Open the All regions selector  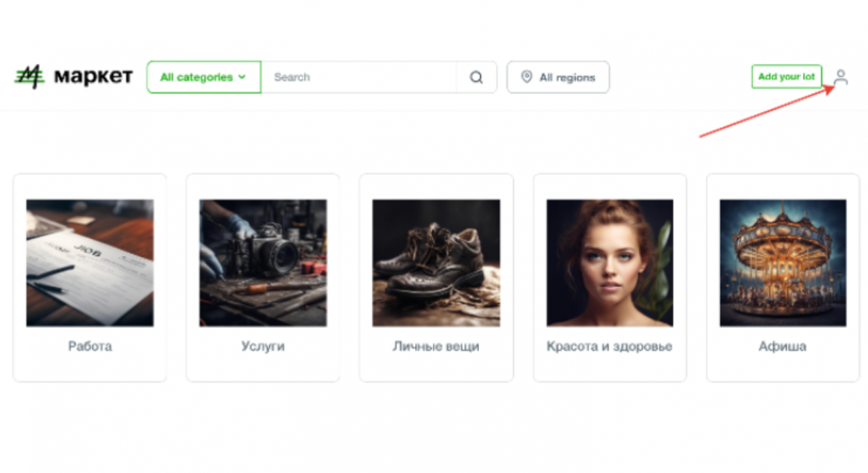click(x=558, y=77)
